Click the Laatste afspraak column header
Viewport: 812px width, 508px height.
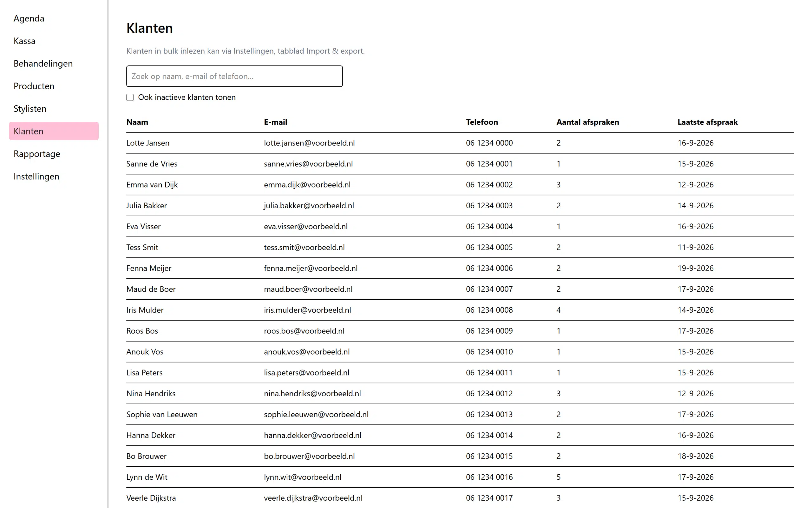click(707, 122)
